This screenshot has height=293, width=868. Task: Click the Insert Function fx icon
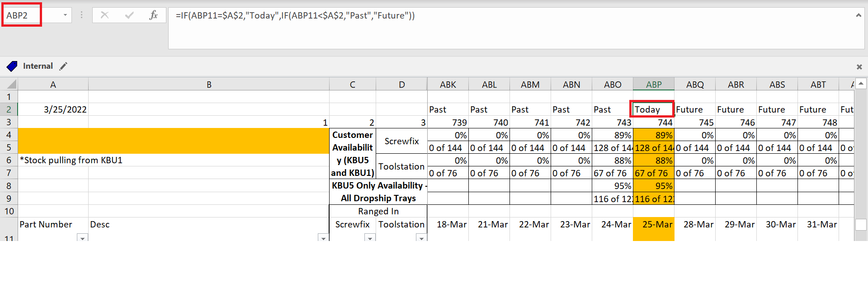click(153, 15)
